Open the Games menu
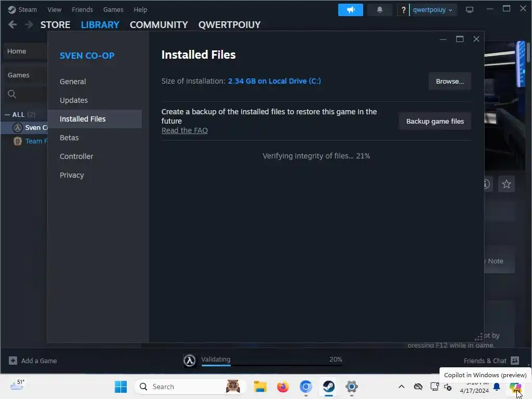This screenshot has width=532, height=399. tap(113, 9)
